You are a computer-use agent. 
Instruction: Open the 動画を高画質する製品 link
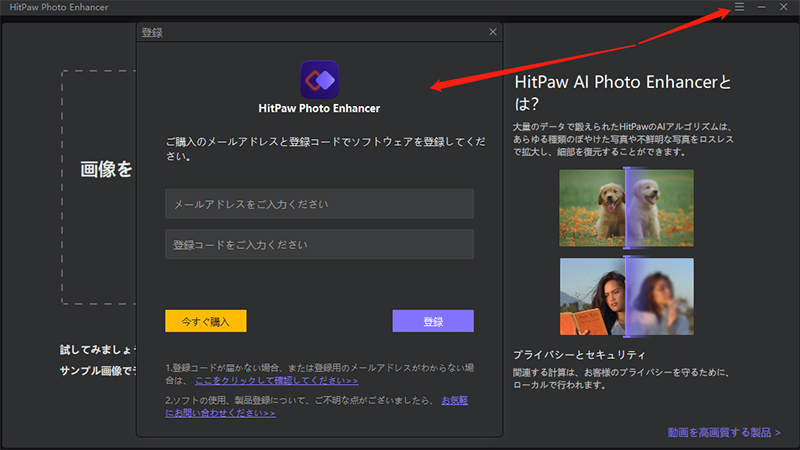[724, 433]
